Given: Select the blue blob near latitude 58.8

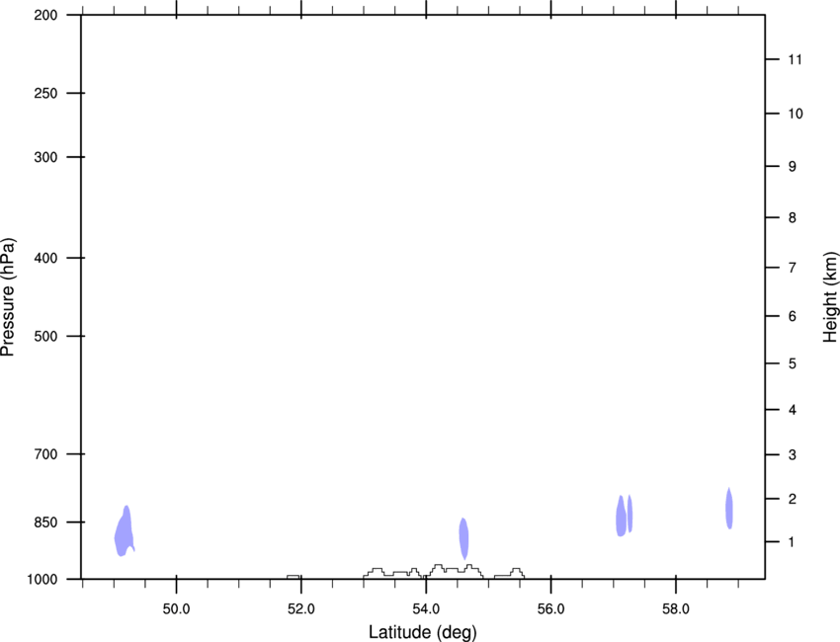Looking at the screenshot, I should click(x=729, y=509).
